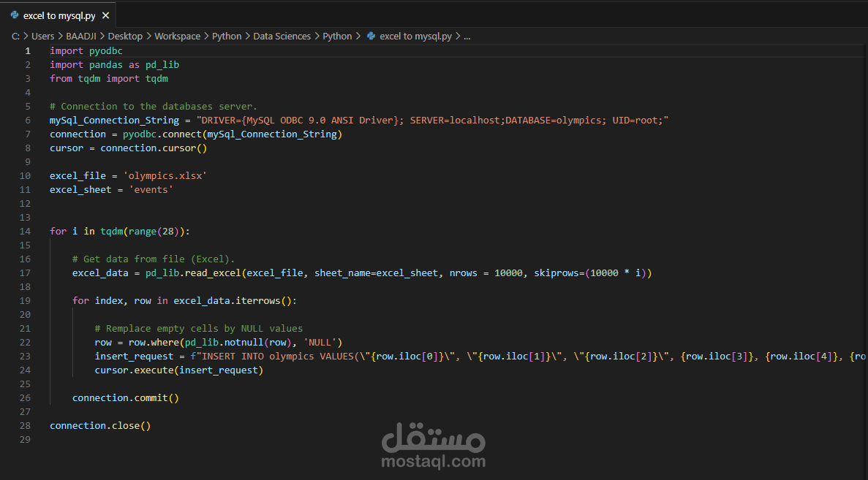868x480 pixels.
Task: Open 'BAADJI' breadcrumb segment
Action: click(81, 36)
